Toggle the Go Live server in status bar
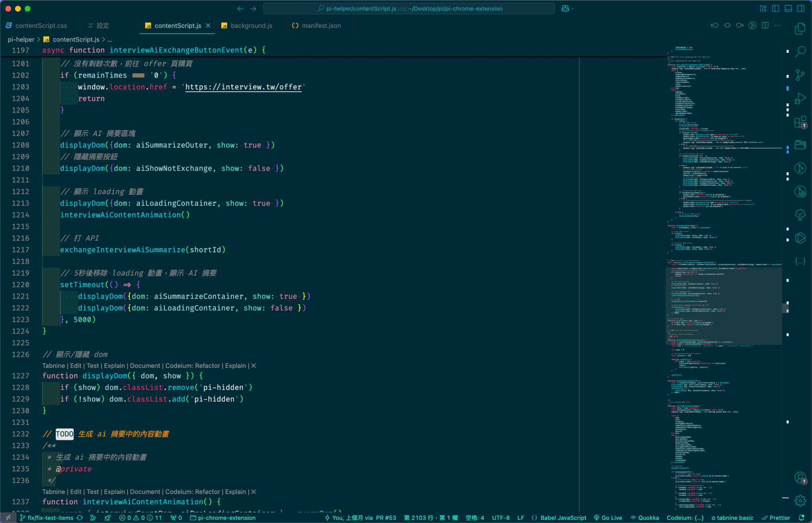The width and height of the screenshot is (812, 523). (608, 518)
